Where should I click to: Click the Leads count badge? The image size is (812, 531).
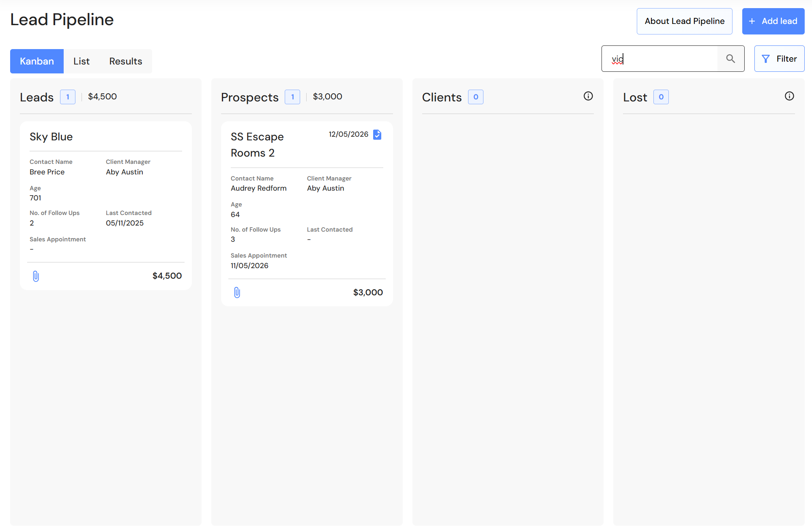[x=68, y=97]
